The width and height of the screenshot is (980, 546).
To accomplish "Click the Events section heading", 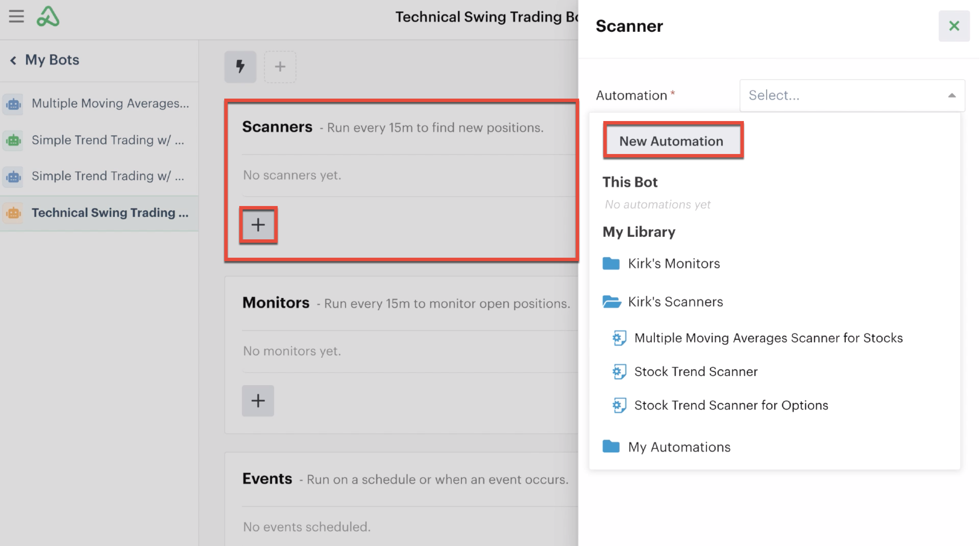I will pyautogui.click(x=267, y=479).
